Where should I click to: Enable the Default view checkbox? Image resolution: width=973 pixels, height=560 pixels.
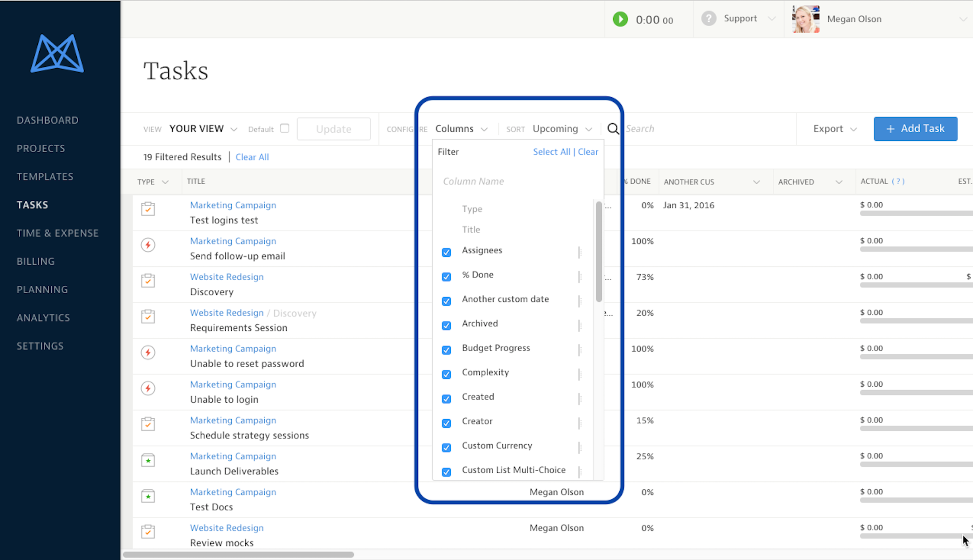tap(285, 128)
